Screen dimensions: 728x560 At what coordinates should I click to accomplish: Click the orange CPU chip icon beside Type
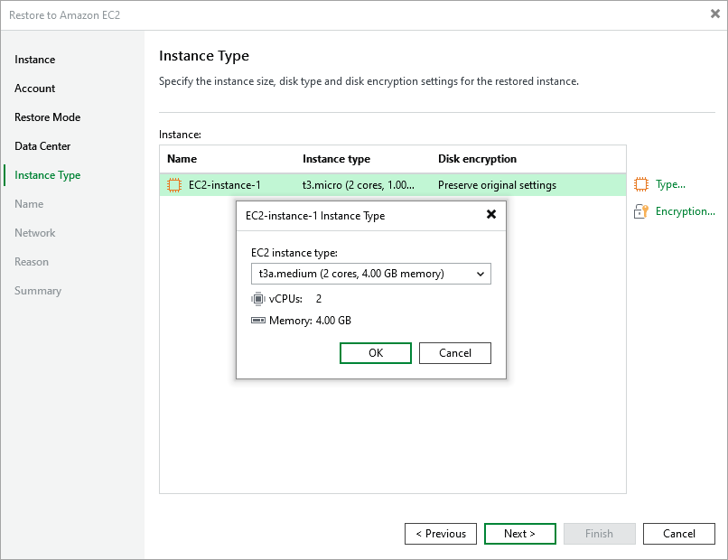tap(643, 184)
